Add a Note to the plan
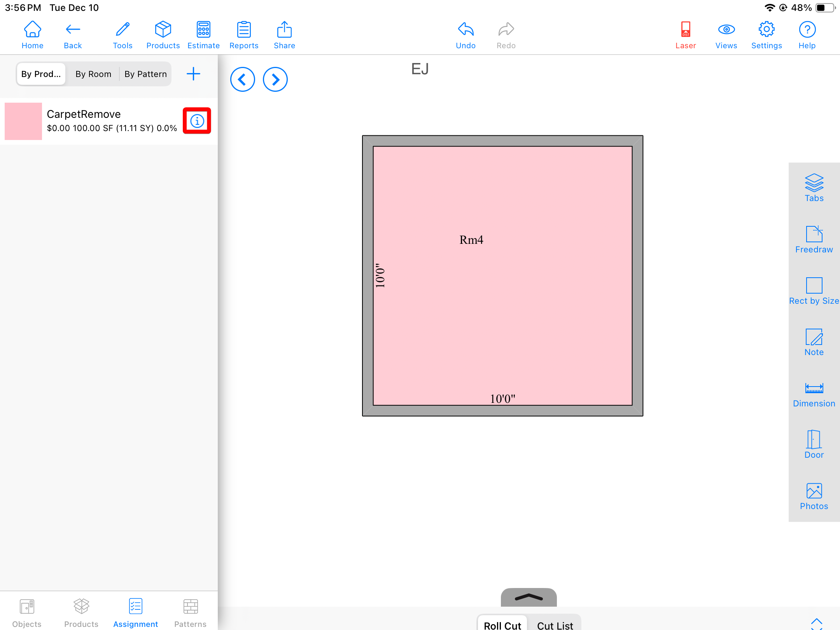Viewport: 840px width, 630px height. 814,342
